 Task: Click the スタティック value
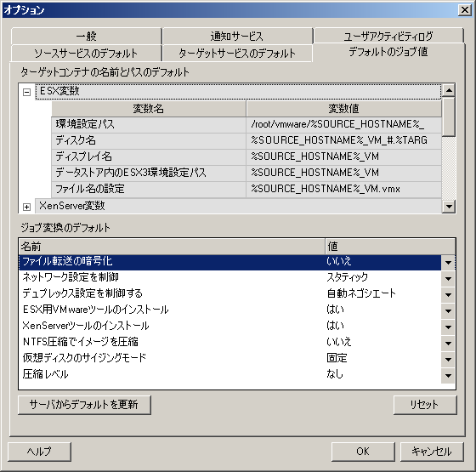coord(347,277)
